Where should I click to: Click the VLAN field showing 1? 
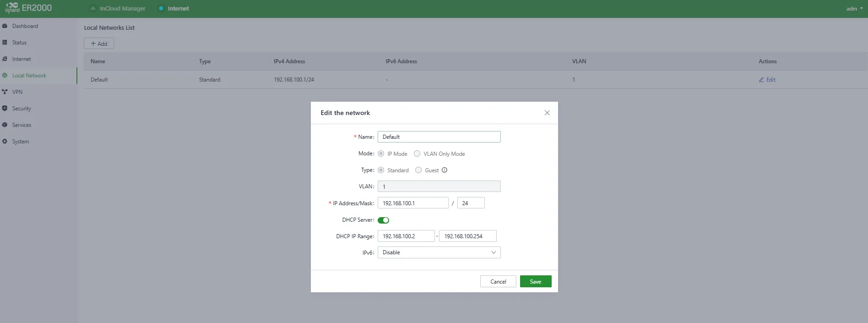[439, 186]
